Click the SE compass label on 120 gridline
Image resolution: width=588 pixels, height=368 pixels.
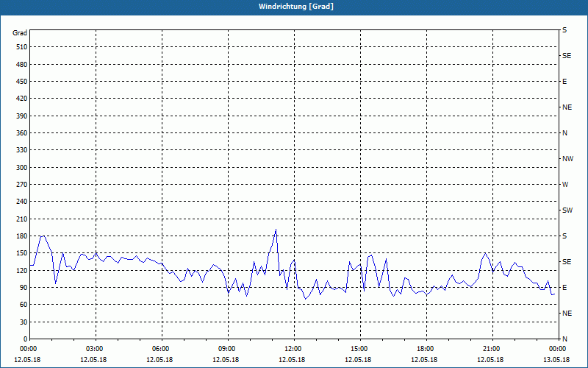(x=567, y=262)
